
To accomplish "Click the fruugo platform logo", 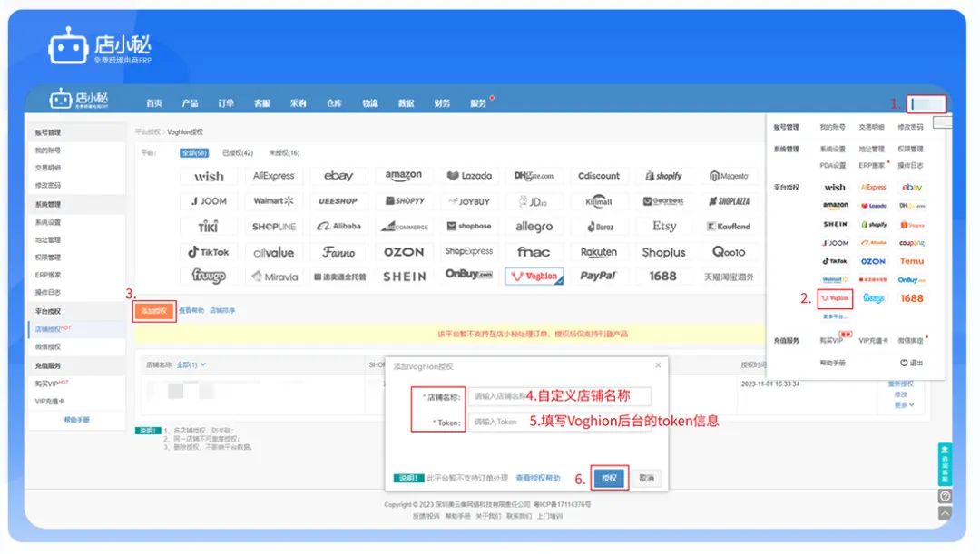I will 208,277.
